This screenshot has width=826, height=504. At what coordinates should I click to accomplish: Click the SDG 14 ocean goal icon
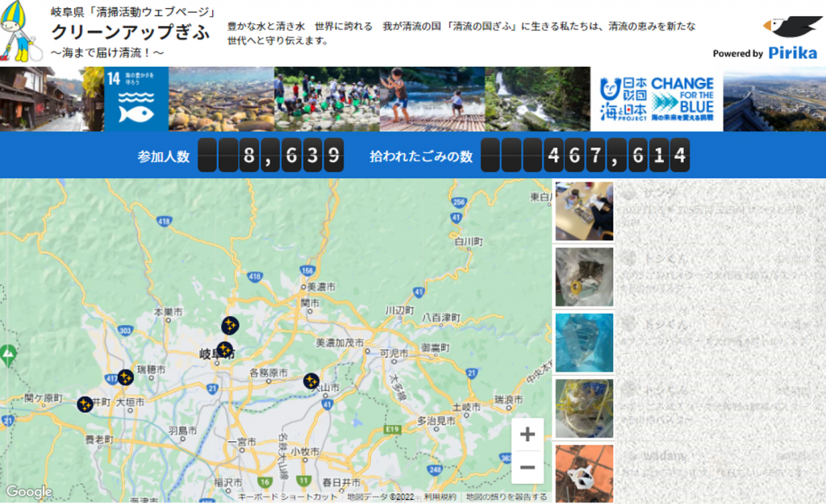[136, 99]
